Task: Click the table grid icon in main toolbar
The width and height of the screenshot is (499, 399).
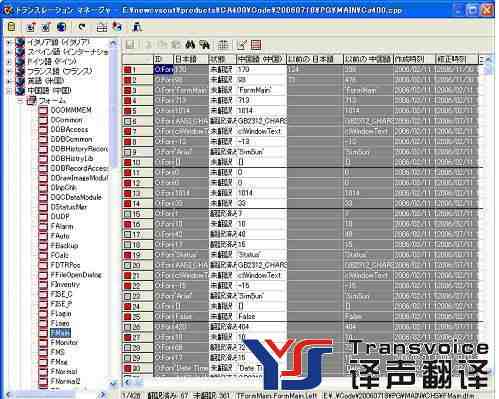Action: click(102, 27)
